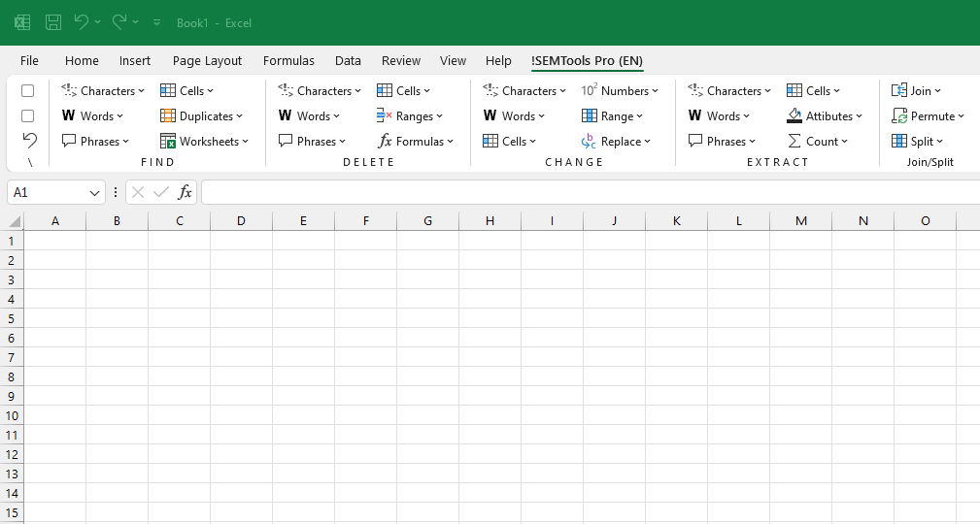
Task: Open FIND Characters menu
Action: tap(103, 90)
